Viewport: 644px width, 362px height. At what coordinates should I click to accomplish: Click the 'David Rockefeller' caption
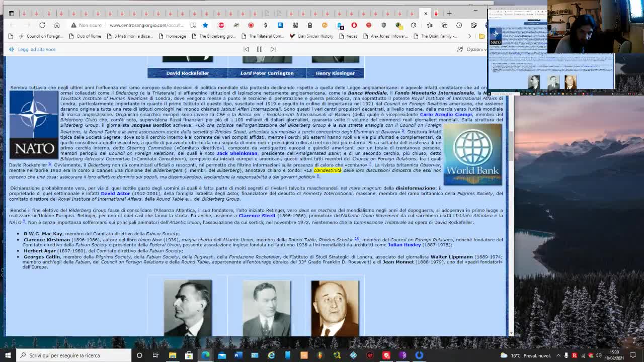188,73
